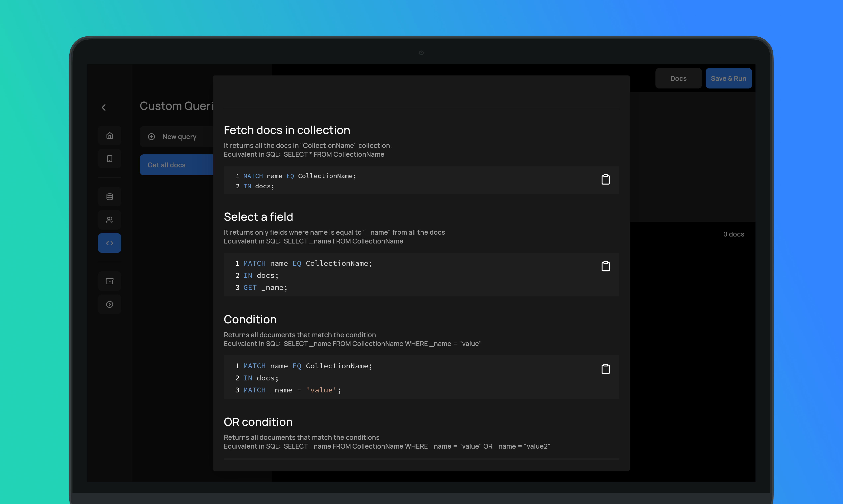Screen dimensions: 843x504
Task: Open the archive box icon in sidebar
Action: coord(110,281)
